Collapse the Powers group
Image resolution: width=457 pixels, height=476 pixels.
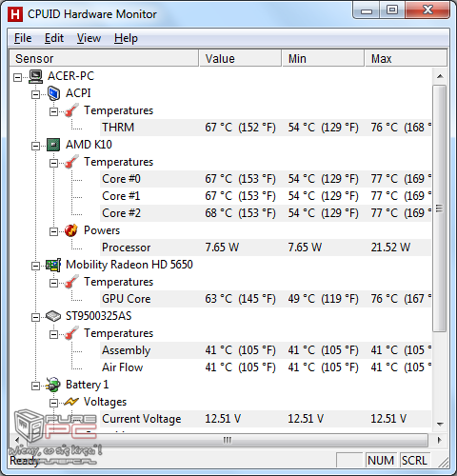tap(54, 231)
